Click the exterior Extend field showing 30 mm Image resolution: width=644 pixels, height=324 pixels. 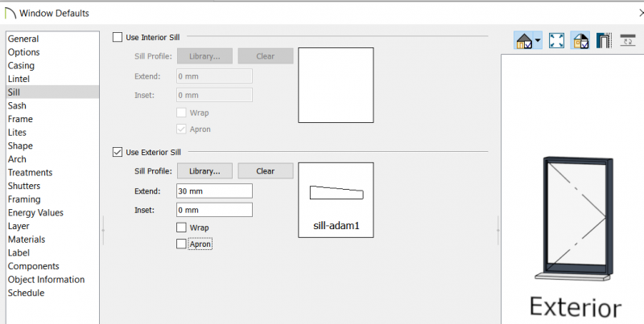click(x=214, y=191)
